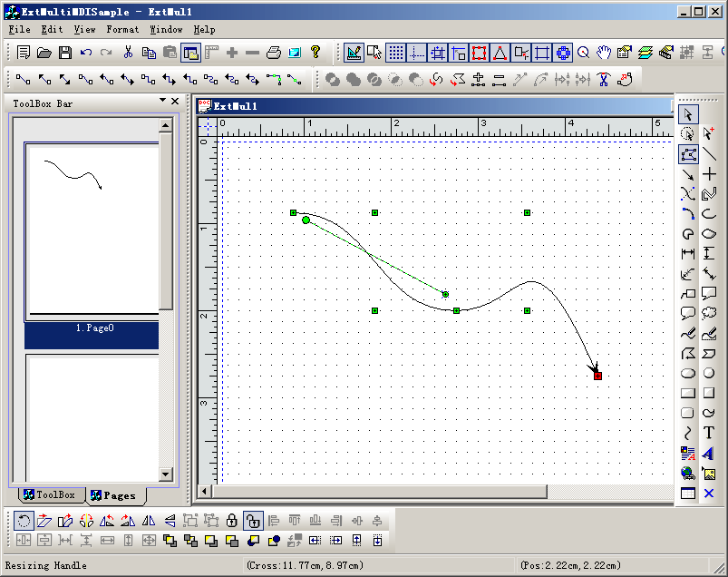Click the scissors icon on shape operations toolbar

[x=604, y=80]
